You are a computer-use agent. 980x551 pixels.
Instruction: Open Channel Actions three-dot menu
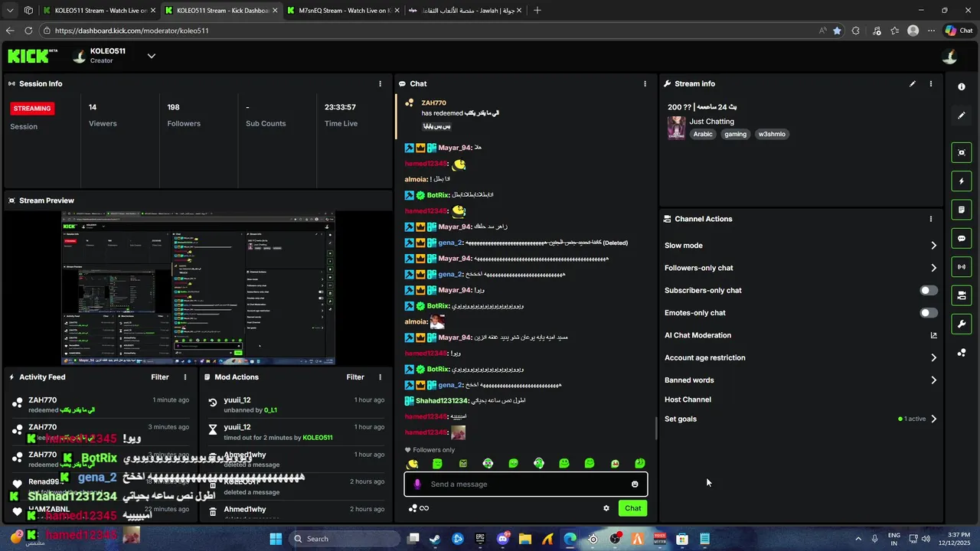coord(931,219)
